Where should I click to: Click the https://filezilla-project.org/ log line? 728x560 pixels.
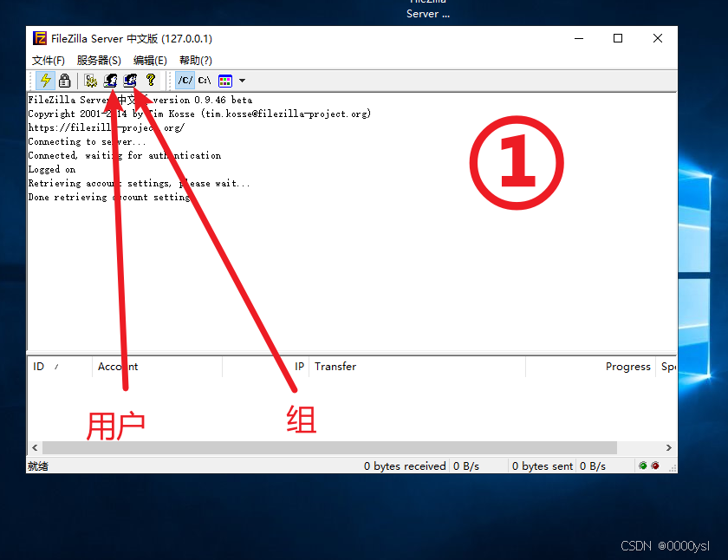(x=107, y=127)
